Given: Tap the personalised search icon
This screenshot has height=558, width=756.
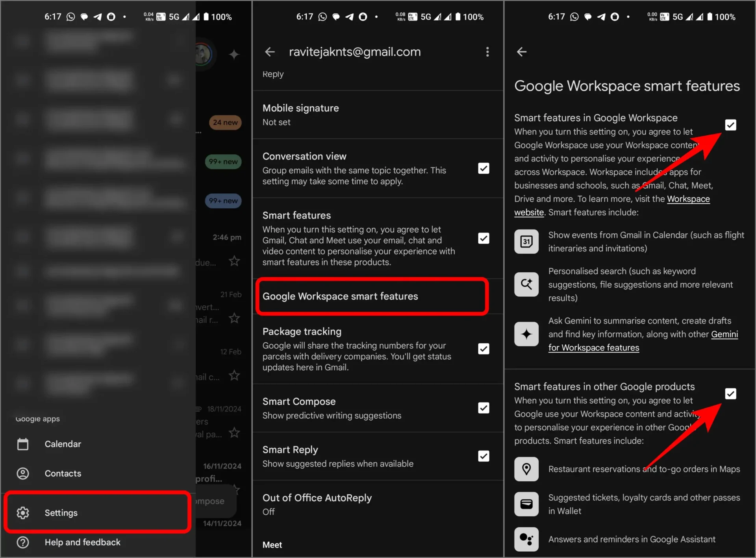Looking at the screenshot, I should (x=526, y=284).
